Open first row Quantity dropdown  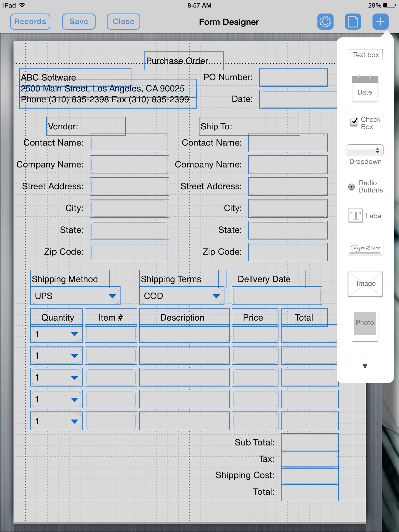click(x=56, y=334)
